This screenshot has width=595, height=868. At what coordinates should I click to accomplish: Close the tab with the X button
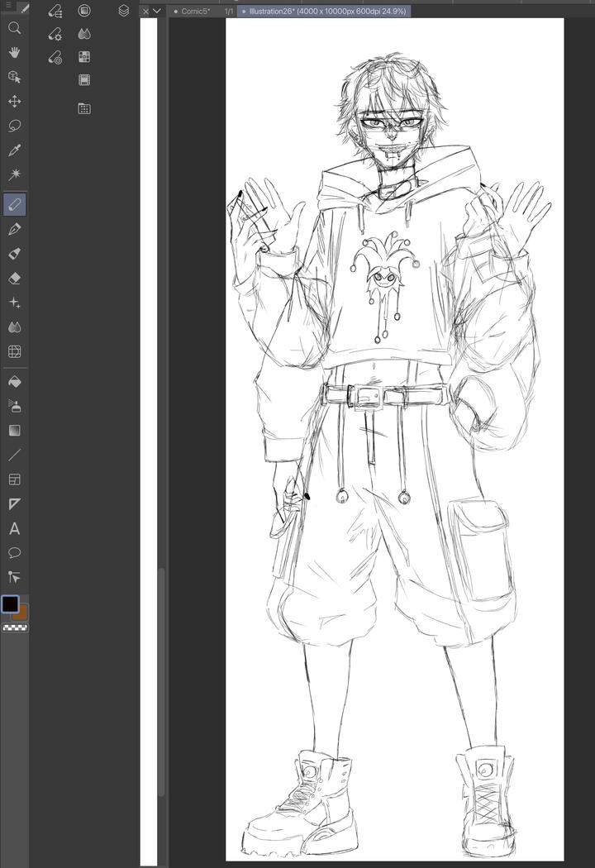(145, 12)
